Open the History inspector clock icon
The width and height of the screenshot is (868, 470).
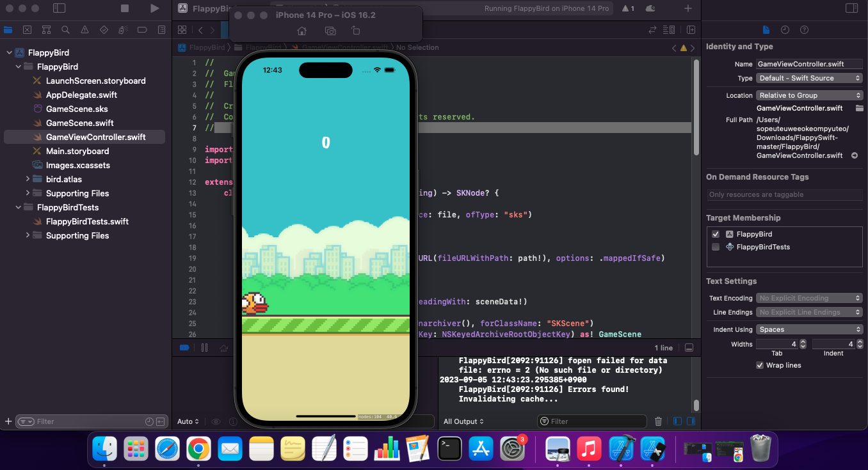click(785, 30)
